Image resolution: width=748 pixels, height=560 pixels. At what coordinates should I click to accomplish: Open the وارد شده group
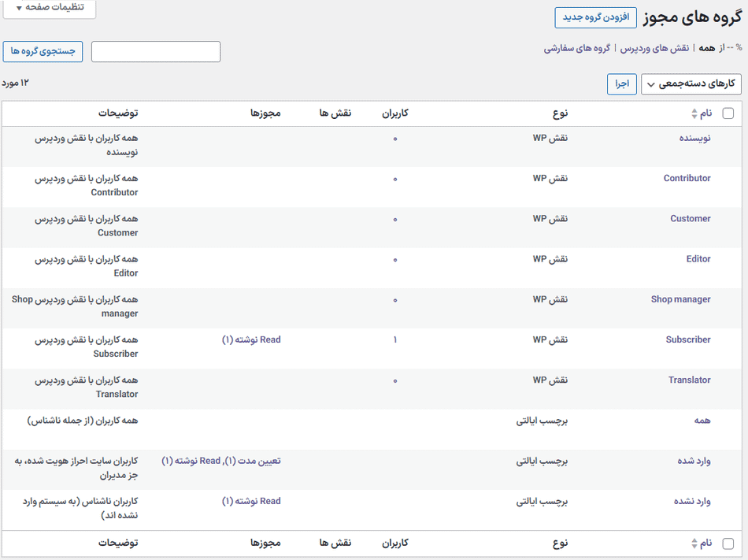pos(694,462)
